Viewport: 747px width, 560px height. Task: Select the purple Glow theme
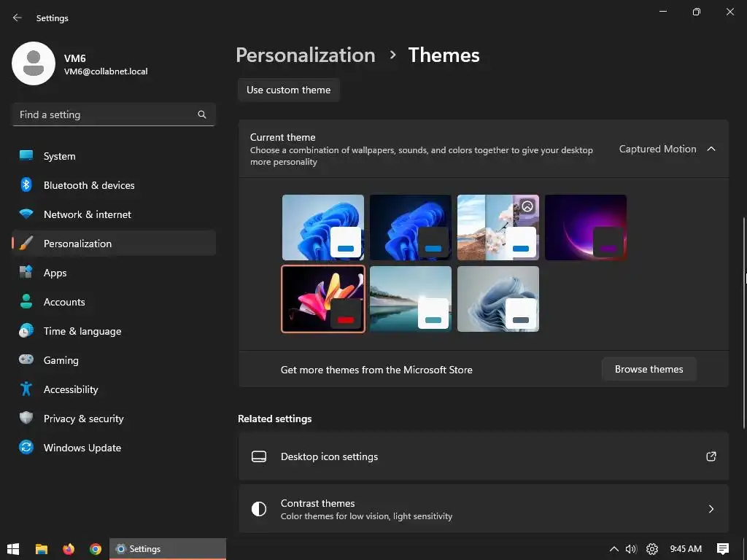pos(586,227)
